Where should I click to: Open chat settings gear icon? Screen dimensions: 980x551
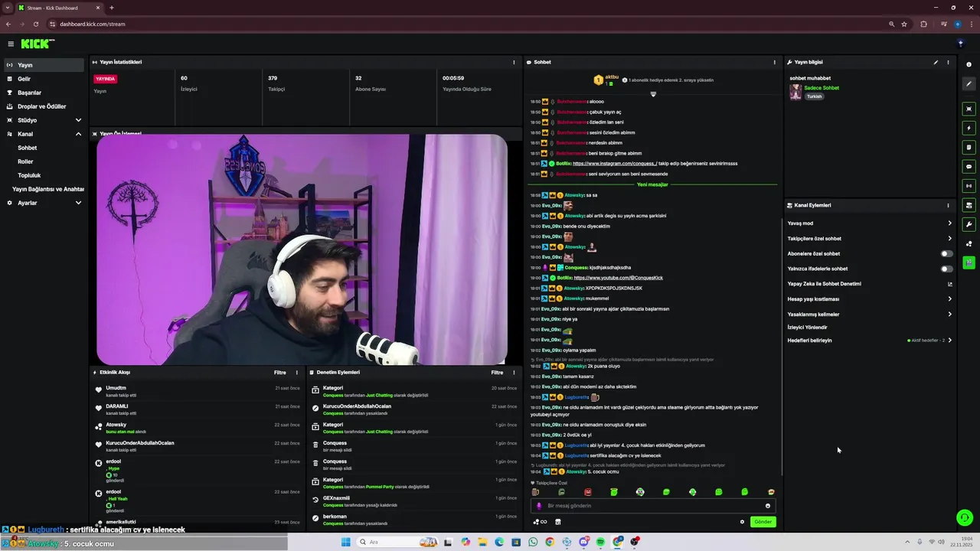pyautogui.click(x=742, y=522)
